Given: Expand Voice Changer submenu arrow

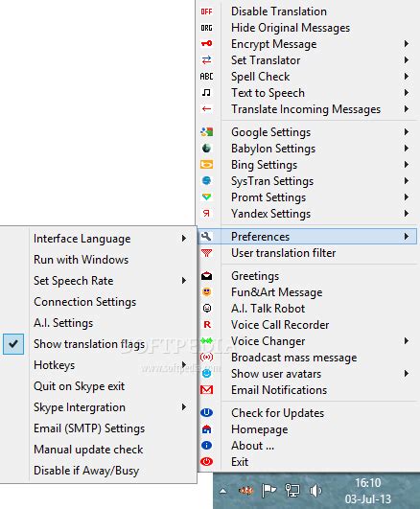Looking at the screenshot, I should [406, 341].
